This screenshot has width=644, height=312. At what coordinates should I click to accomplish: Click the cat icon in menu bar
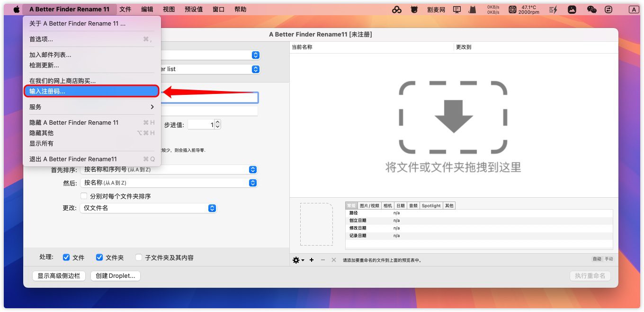tap(472, 9)
